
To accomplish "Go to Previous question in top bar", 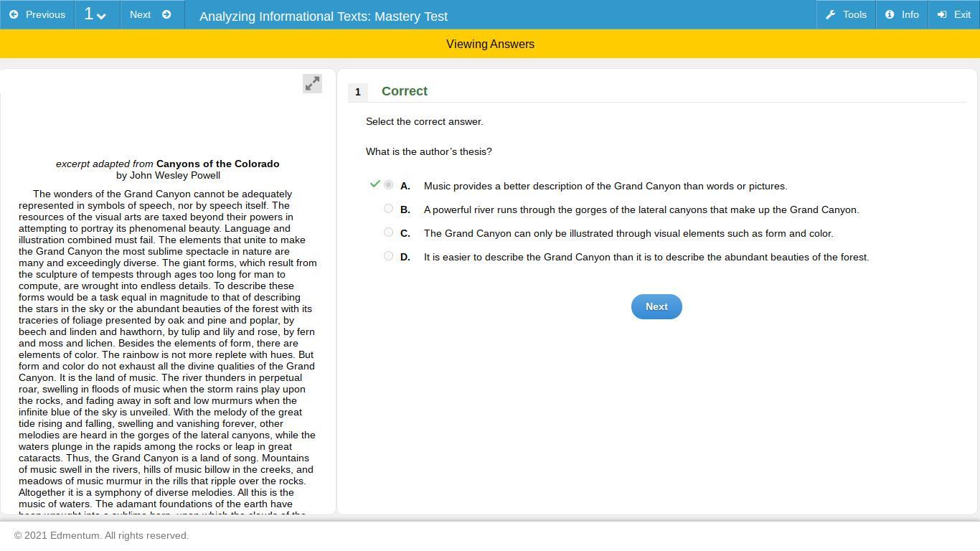I will (37, 14).
